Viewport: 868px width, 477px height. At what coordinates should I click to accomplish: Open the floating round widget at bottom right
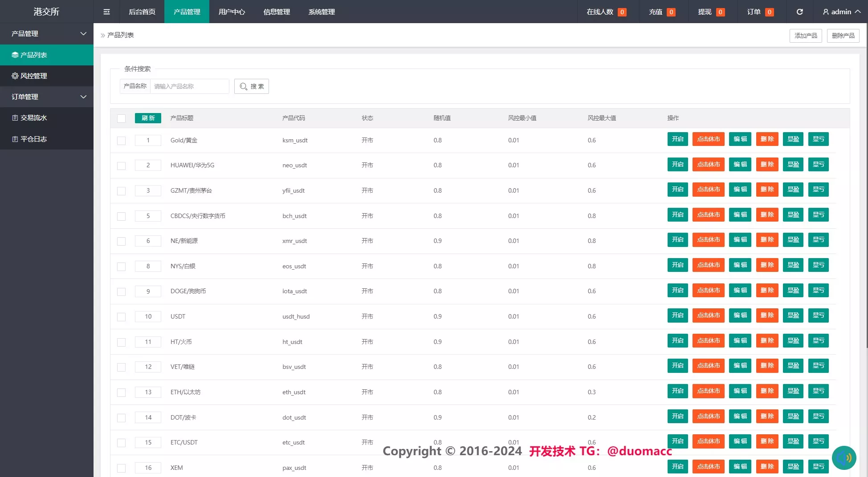coord(844,457)
